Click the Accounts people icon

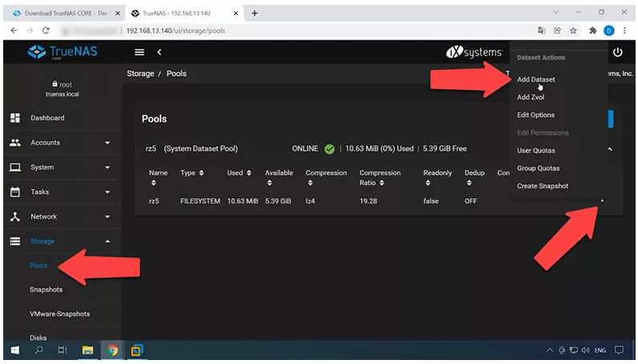click(15, 143)
